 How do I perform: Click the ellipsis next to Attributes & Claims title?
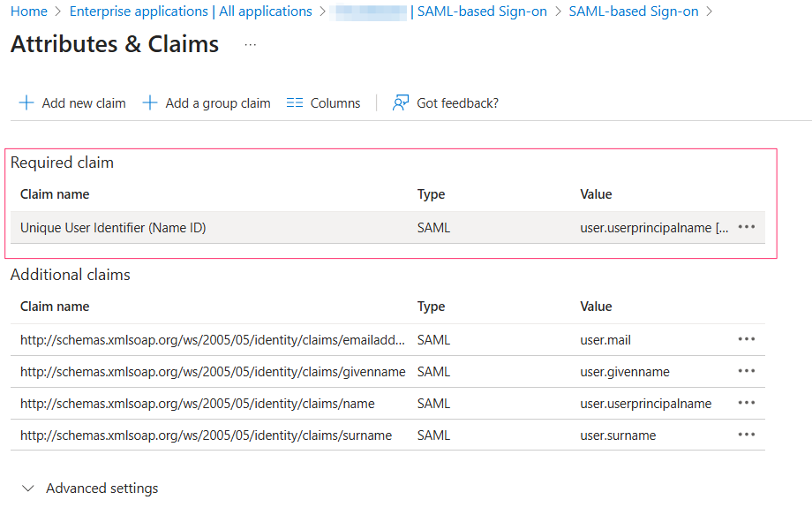(x=250, y=46)
